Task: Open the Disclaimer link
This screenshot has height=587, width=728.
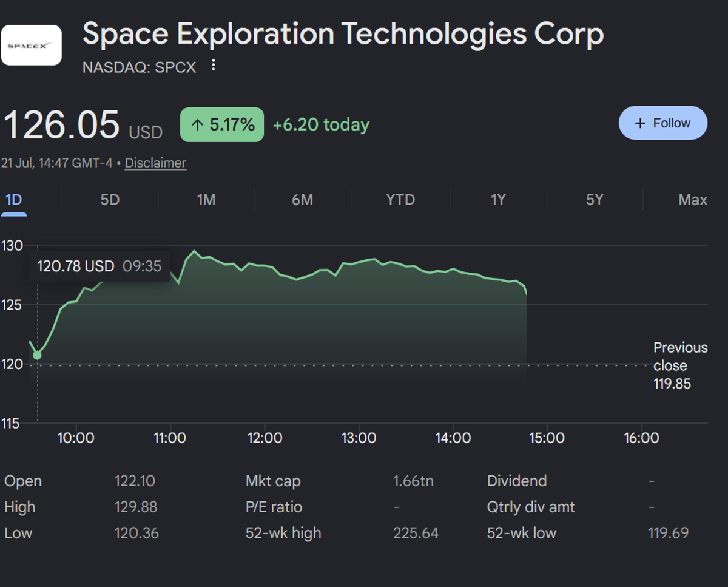Action: [155, 163]
